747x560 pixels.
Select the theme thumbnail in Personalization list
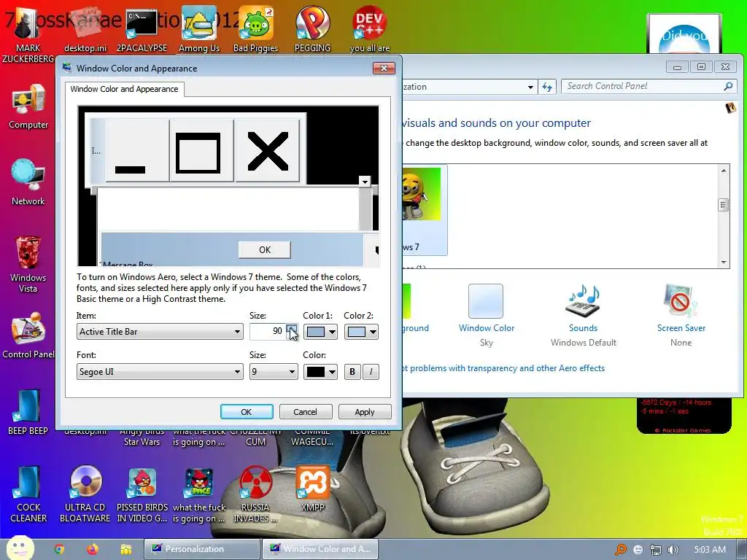click(423, 209)
